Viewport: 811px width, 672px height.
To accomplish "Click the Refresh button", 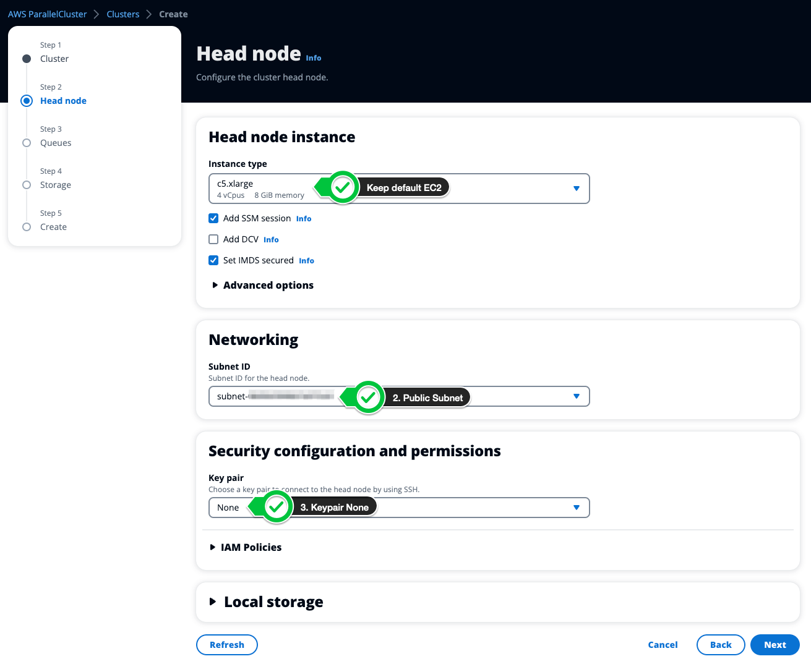I will (226, 645).
